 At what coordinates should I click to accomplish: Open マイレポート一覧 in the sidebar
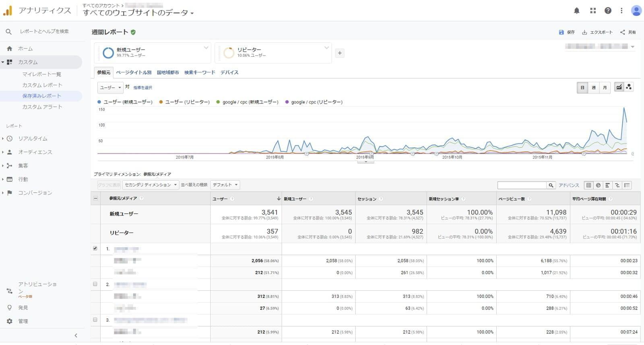coord(42,74)
